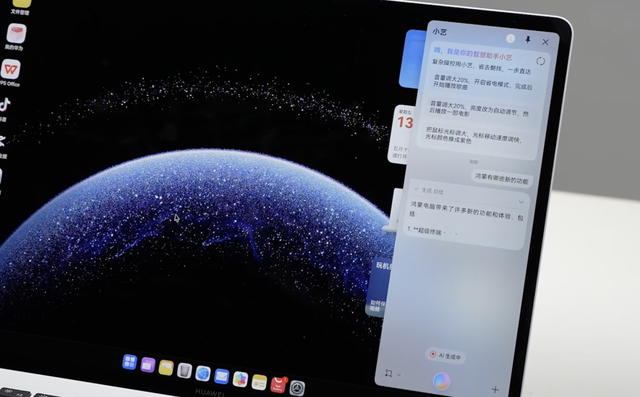Open the yellow Notes app in dock
Screen dimensions: 640x397
pos(259,382)
